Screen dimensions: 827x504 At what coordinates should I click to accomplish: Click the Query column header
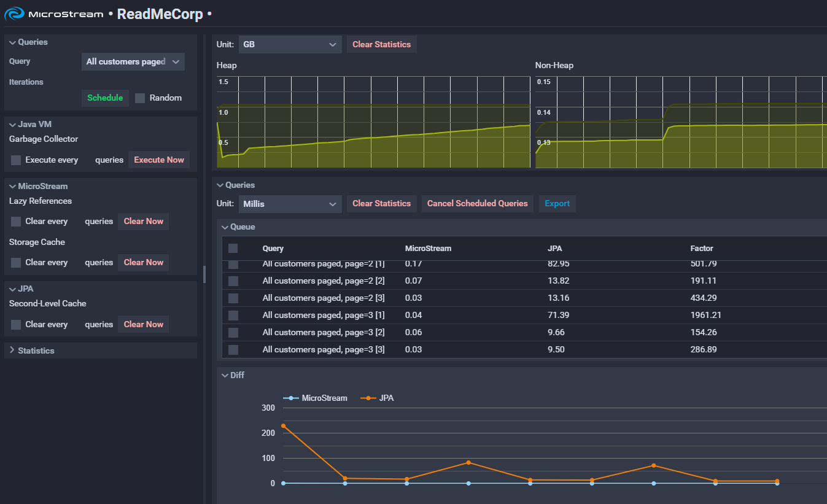[273, 249]
